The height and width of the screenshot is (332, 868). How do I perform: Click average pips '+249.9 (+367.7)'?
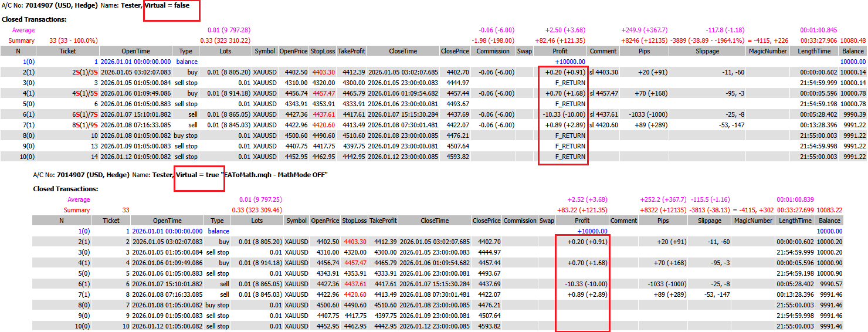click(x=644, y=30)
